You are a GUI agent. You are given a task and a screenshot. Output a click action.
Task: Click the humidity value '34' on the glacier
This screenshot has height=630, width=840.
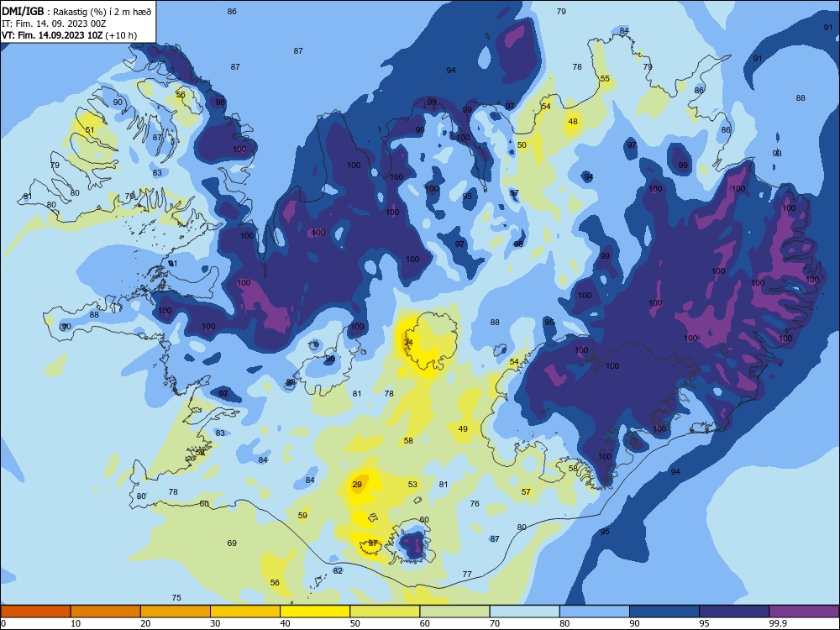click(x=409, y=342)
